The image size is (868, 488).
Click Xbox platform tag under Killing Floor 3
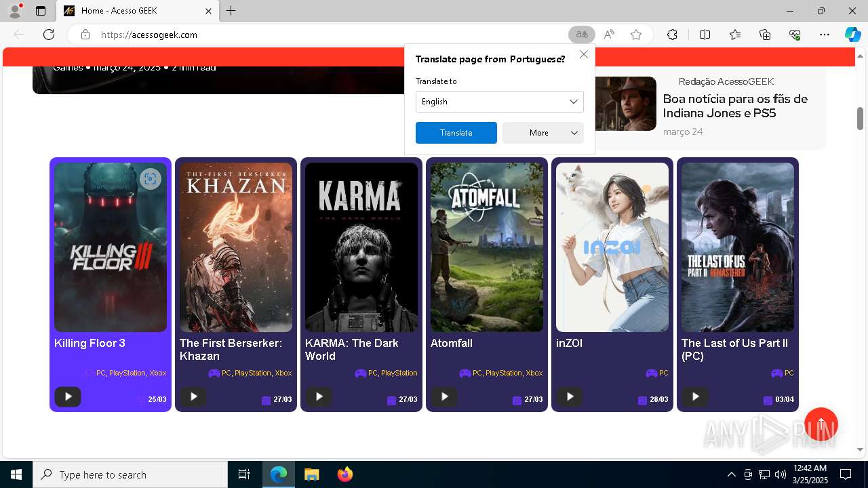158,373
